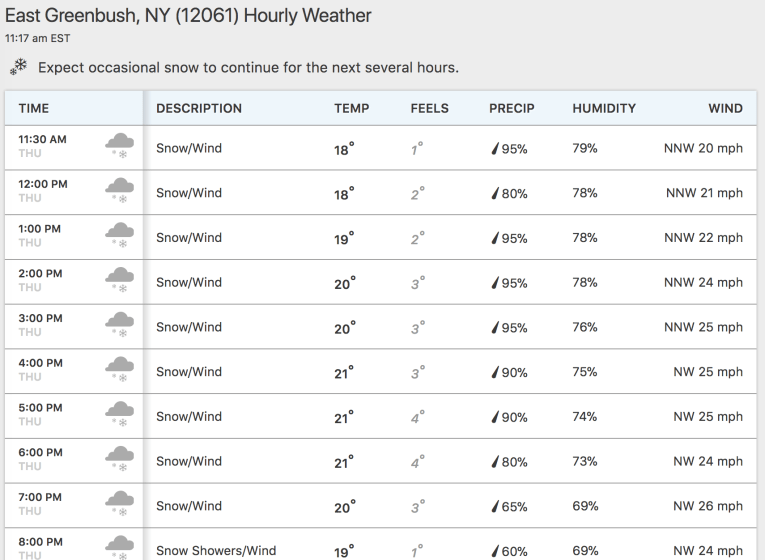Click the WIND column header
The image size is (765, 560).
click(725, 108)
